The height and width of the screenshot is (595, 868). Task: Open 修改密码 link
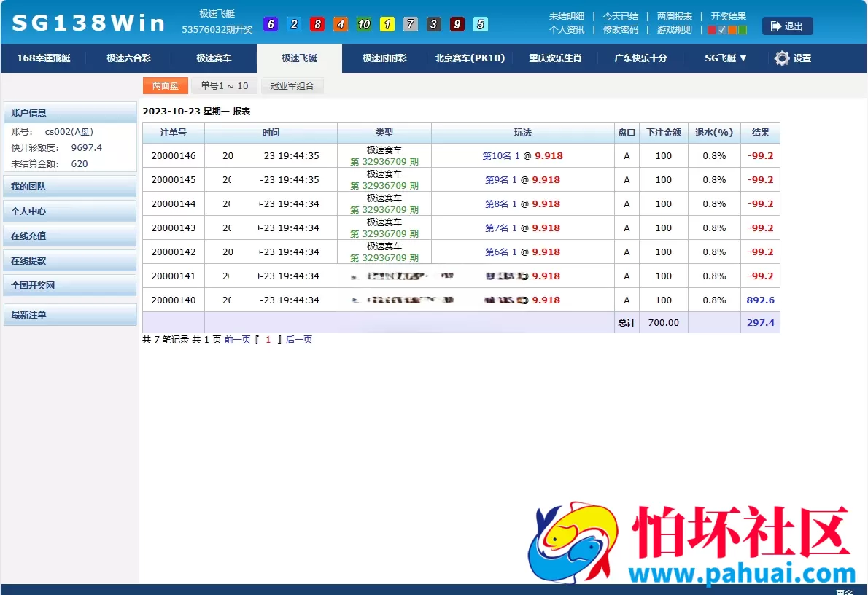pos(620,30)
